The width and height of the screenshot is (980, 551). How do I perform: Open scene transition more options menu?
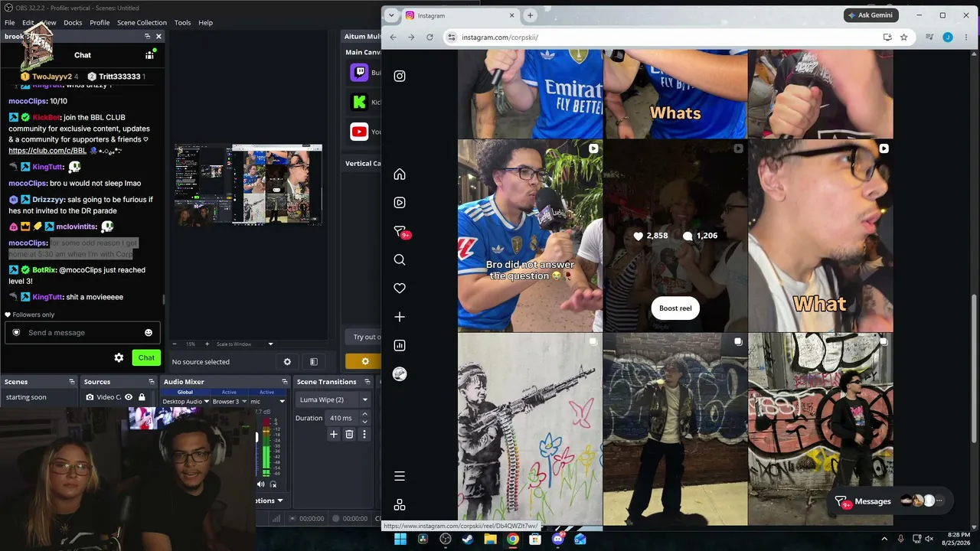coord(364,434)
